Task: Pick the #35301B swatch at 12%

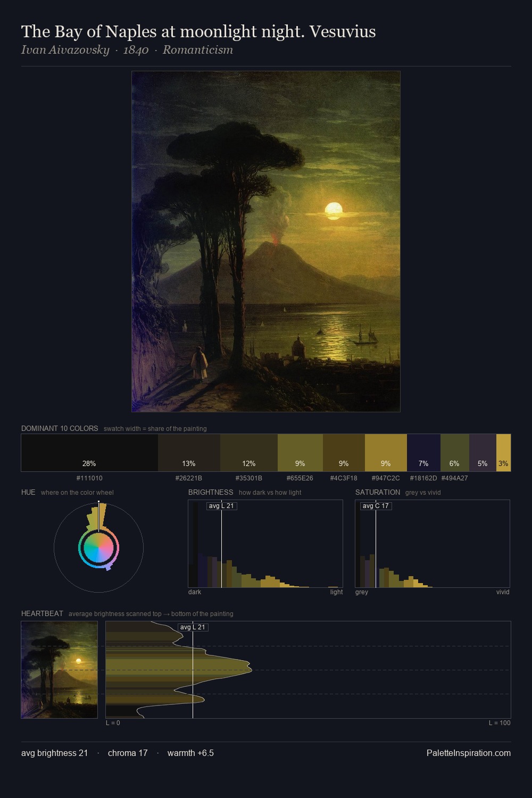Action: tap(249, 453)
